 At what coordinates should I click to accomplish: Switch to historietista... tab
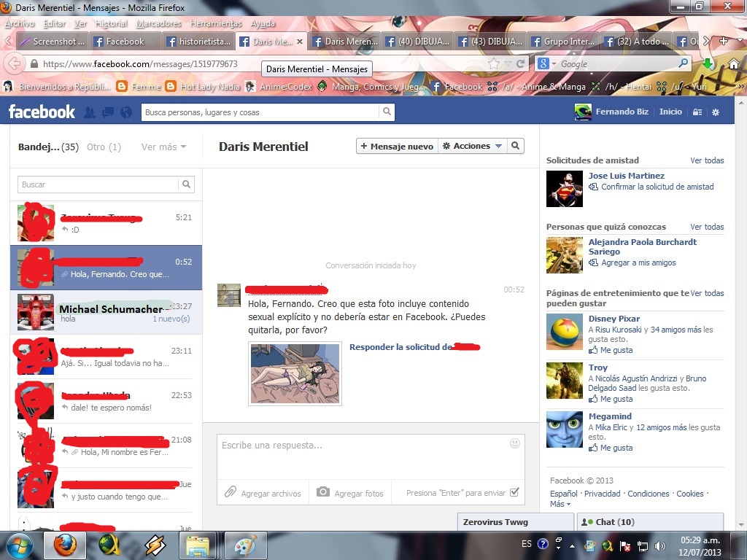(198, 42)
